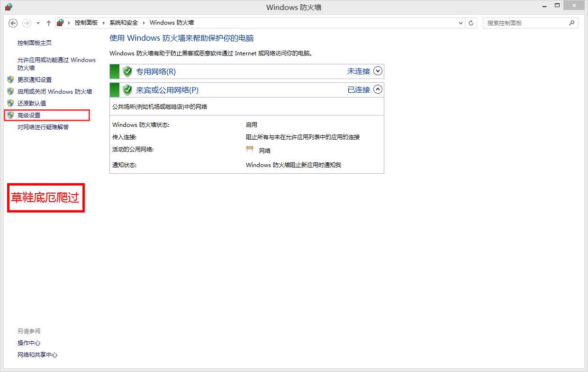This screenshot has width=588, height=372.
Task: Open 更改通知设置 link
Action: [35, 80]
